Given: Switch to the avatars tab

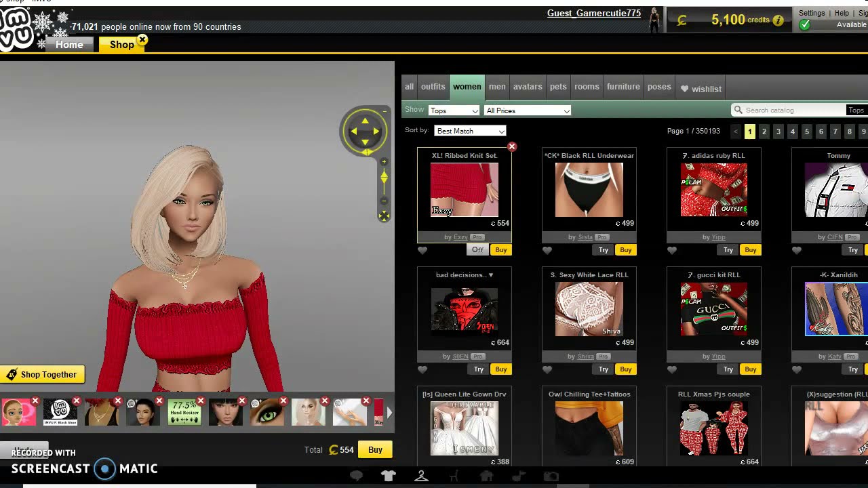Looking at the screenshot, I should [528, 87].
